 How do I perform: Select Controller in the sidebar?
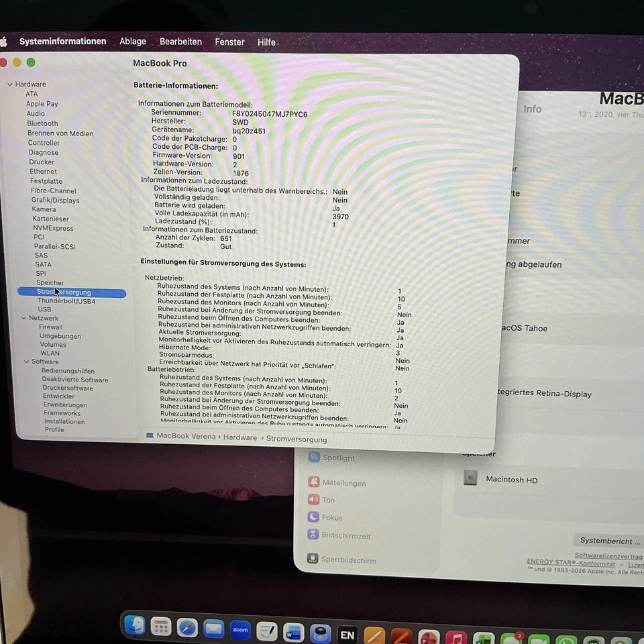click(44, 143)
